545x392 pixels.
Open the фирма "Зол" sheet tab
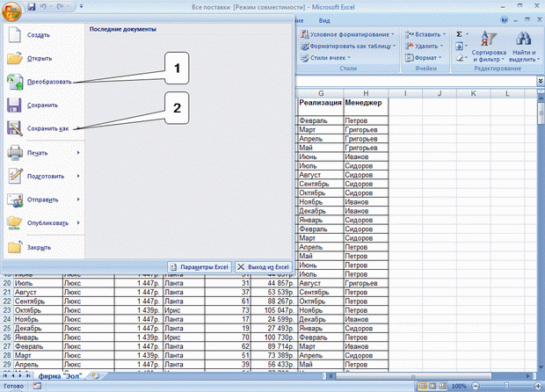point(60,376)
